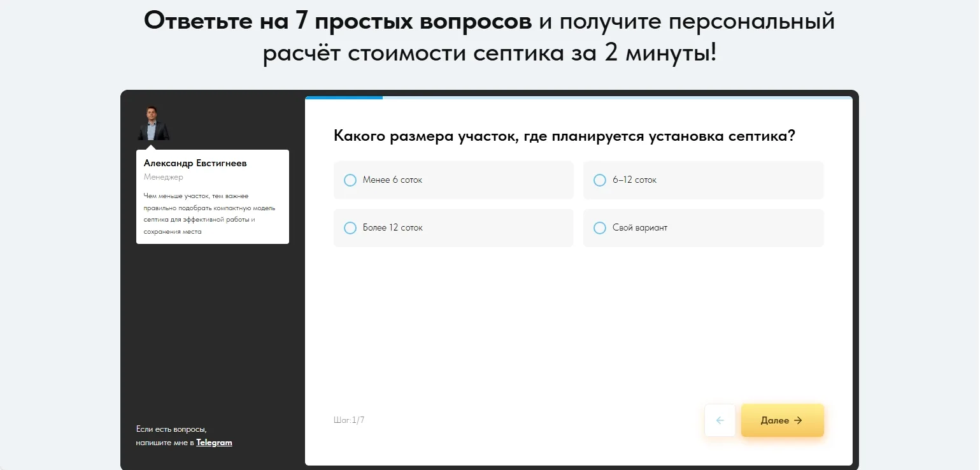Click the 'Далее' next button
Image resolution: width=980 pixels, height=470 pixels.
tap(783, 420)
